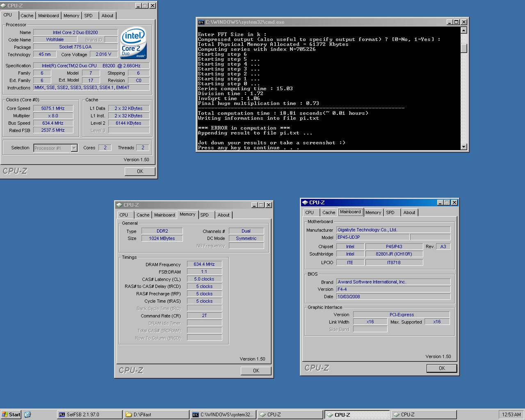Click the cmd.exe scrollbar down arrow

[464, 147]
